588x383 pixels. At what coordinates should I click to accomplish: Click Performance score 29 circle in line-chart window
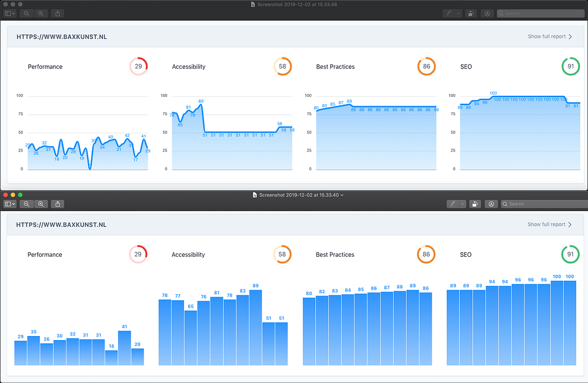138,66
